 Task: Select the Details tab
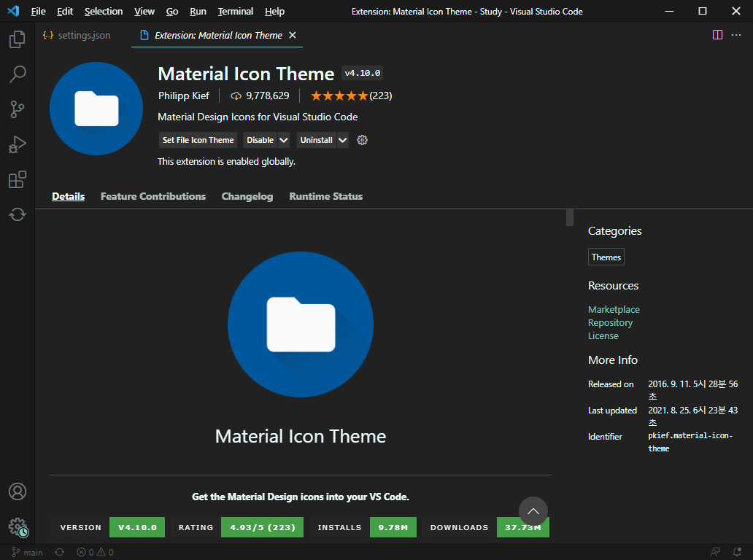tap(68, 196)
